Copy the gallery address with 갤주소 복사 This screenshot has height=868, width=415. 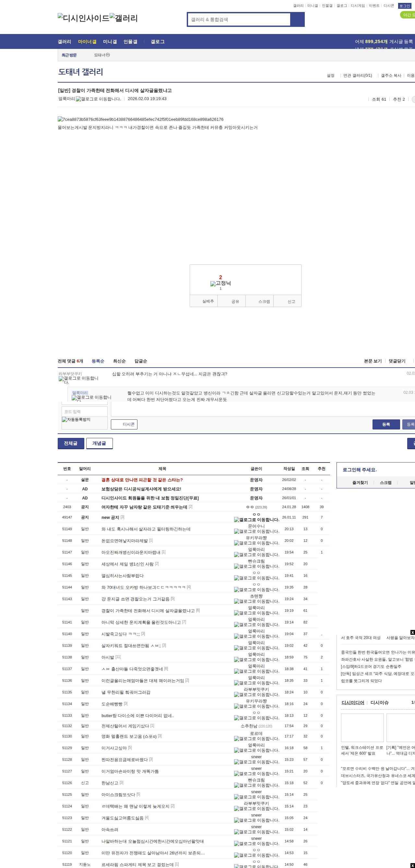click(x=391, y=75)
